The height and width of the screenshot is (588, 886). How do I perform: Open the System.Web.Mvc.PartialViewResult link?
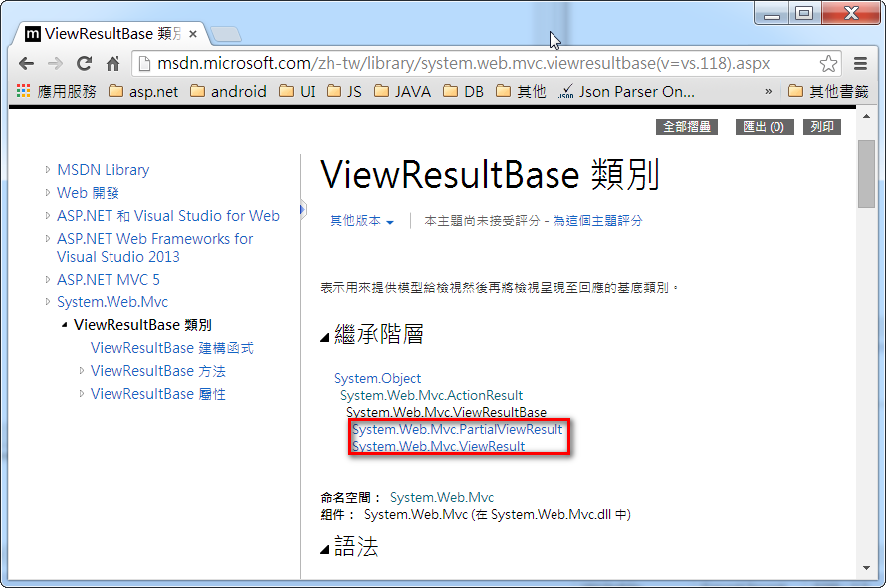(x=458, y=429)
